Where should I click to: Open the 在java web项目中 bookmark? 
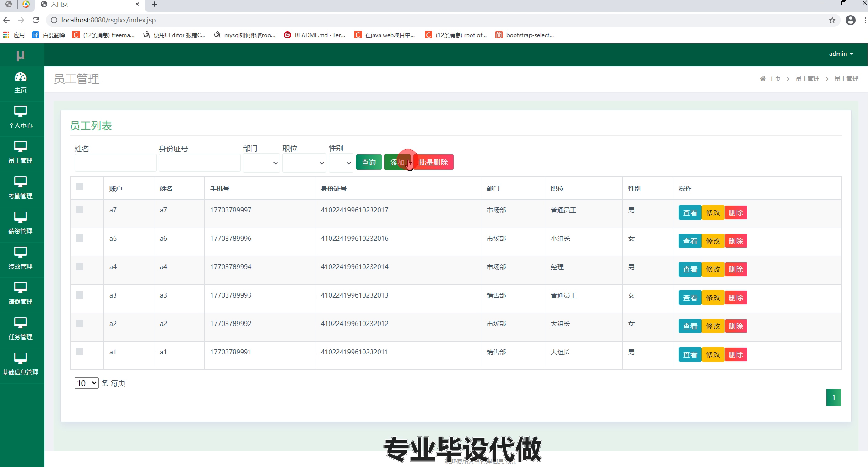pyautogui.click(x=385, y=35)
